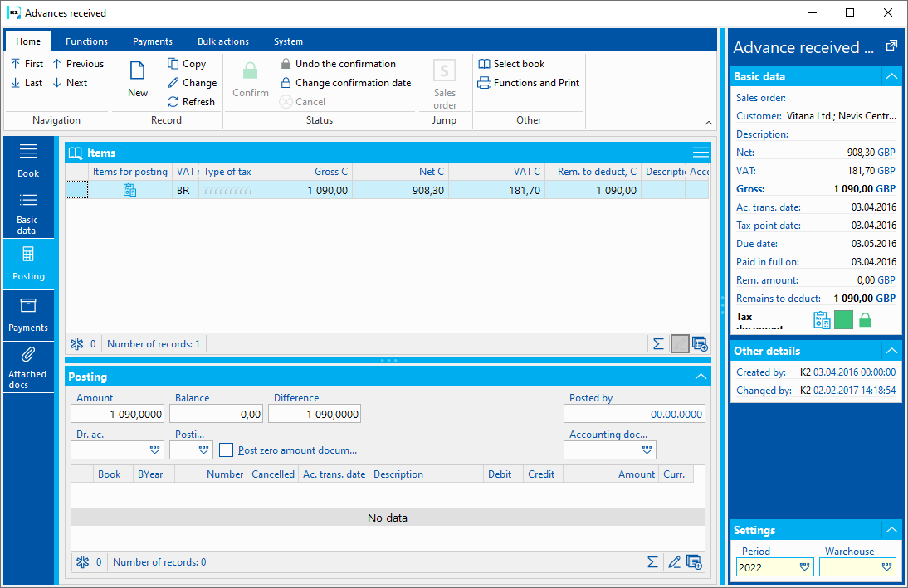Click Gross C column header
The image size is (908, 588).
(305, 172)
